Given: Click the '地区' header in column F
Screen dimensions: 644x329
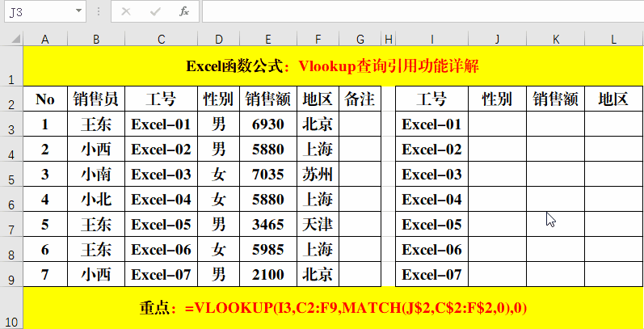Looking at the screenshot, I should pyautogui.click(x=318, y=99).
